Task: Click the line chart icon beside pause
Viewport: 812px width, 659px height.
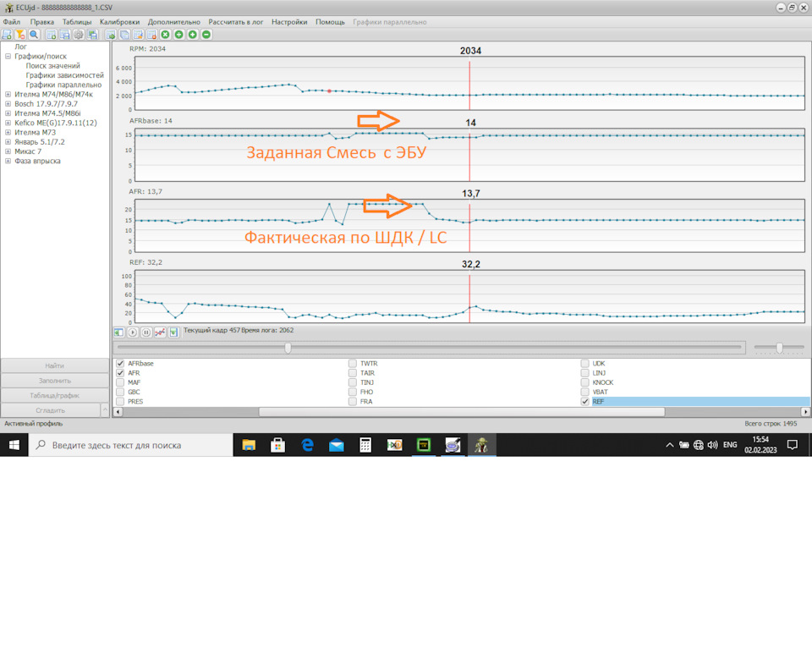Action: click(x=159, y=333)
